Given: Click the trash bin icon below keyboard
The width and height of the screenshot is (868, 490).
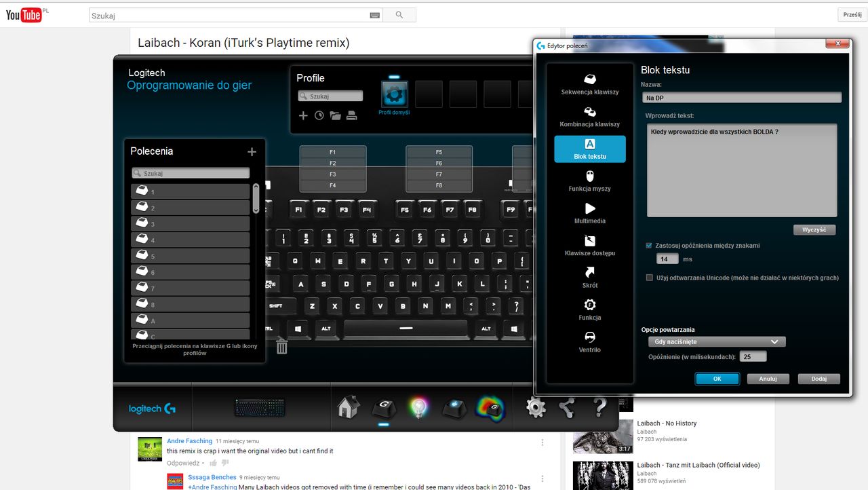Looking at the screenshot, I should click(281, 347).
